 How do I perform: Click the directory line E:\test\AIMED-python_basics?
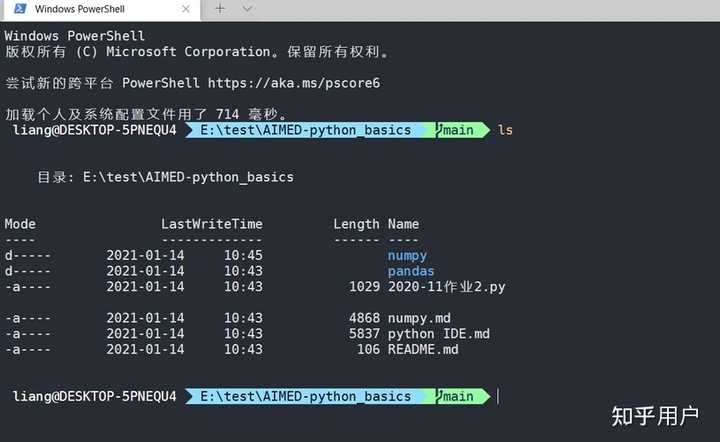pyautogui.click(x=188, y=177)
